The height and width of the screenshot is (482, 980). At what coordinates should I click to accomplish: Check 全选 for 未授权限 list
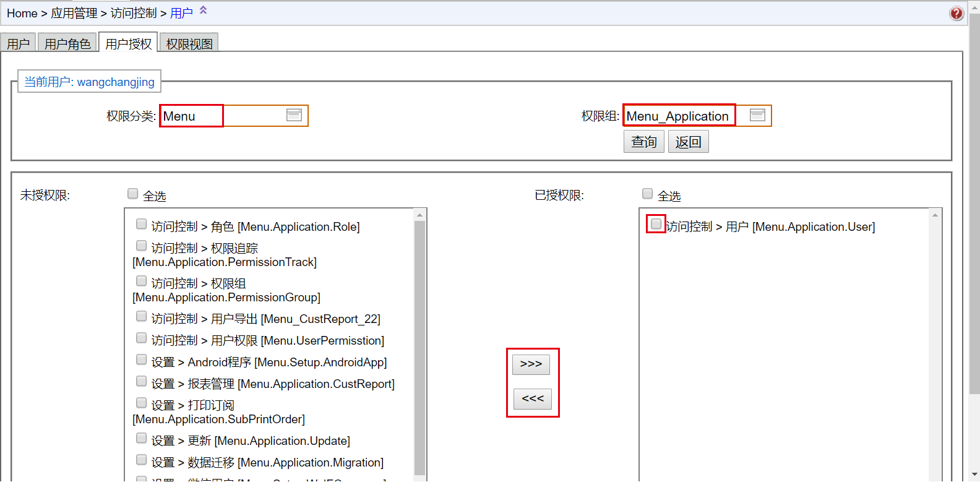[x=132, y=194]
